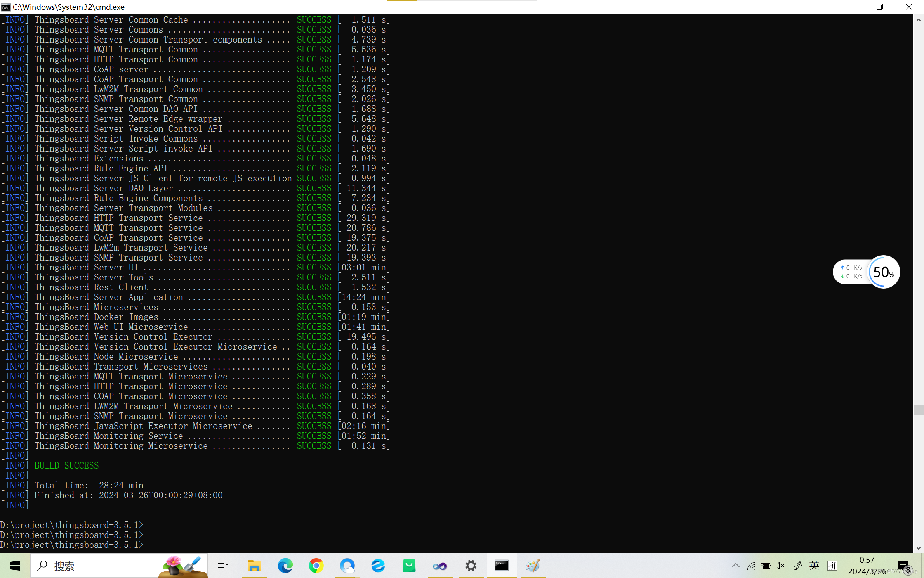Viewport: 924px width, 578px height.
Task: Click 'Thingsboard Rule Engine API' text
Action: pyautogui.click(x=101, y=168)
